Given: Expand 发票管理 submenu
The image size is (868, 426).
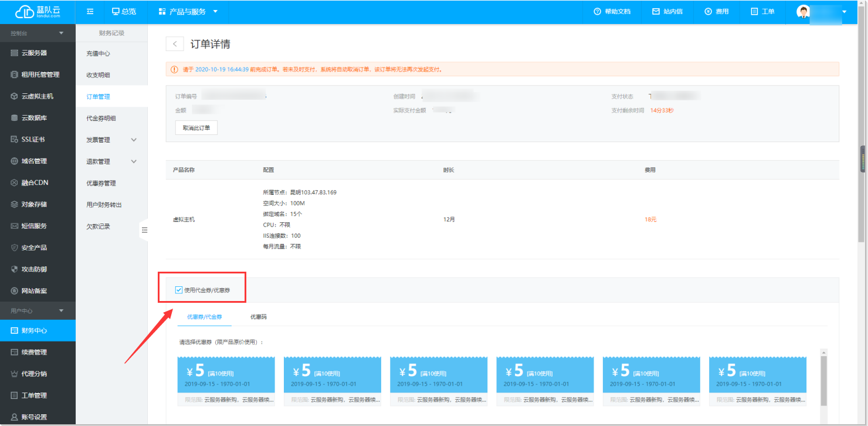Looking at the screenshot, I should (111, 140).
